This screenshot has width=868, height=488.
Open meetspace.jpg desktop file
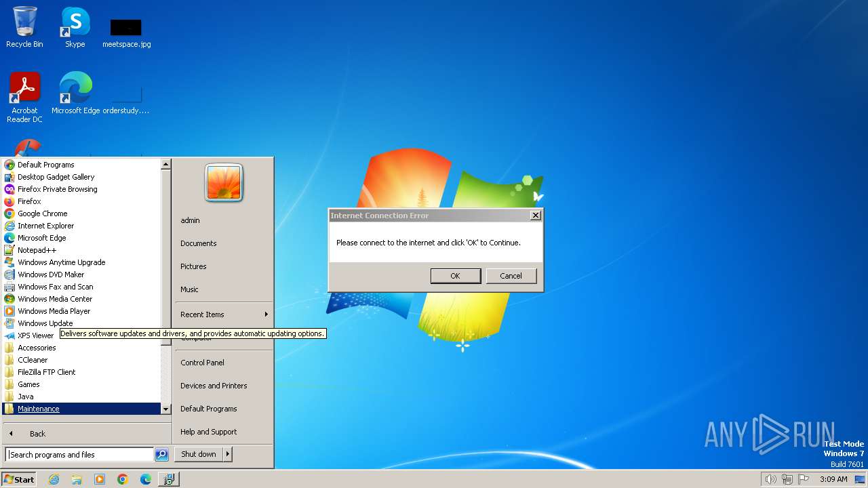pos(126,33)
